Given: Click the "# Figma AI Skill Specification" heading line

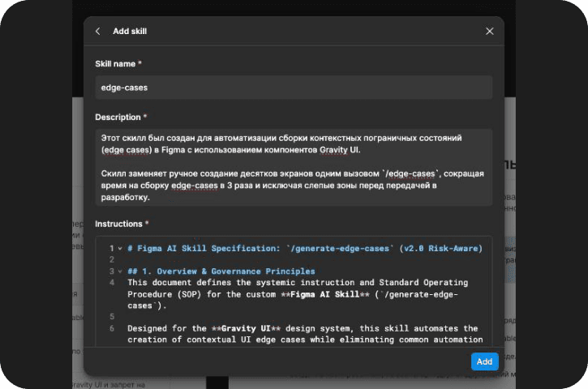Looking at the screenshot, I should 305,248.
